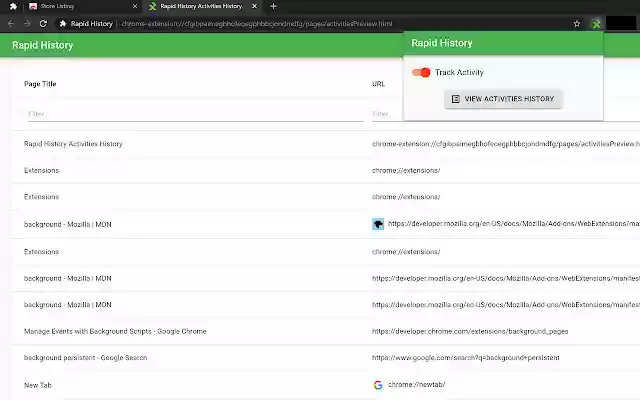Image resolution: width=640 pixels, height=400 pixels.
Task: Click the chrome://newtab/ URL text
Action: coord(416,384)
